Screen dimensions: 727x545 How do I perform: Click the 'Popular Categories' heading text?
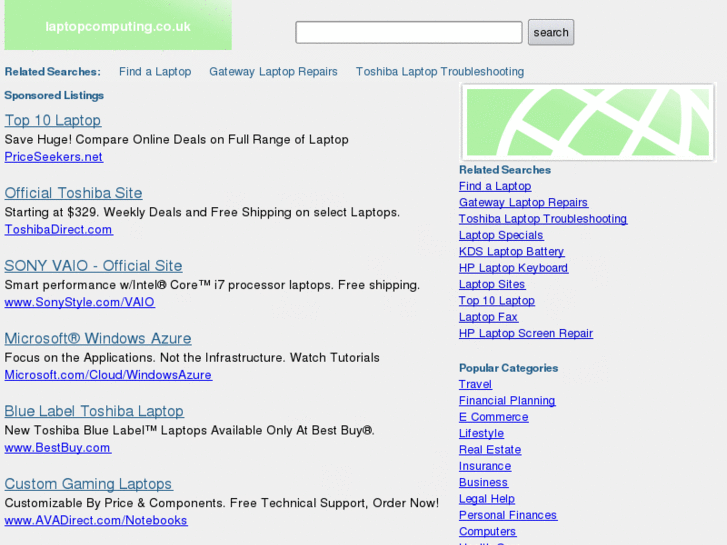pos(508,368)
